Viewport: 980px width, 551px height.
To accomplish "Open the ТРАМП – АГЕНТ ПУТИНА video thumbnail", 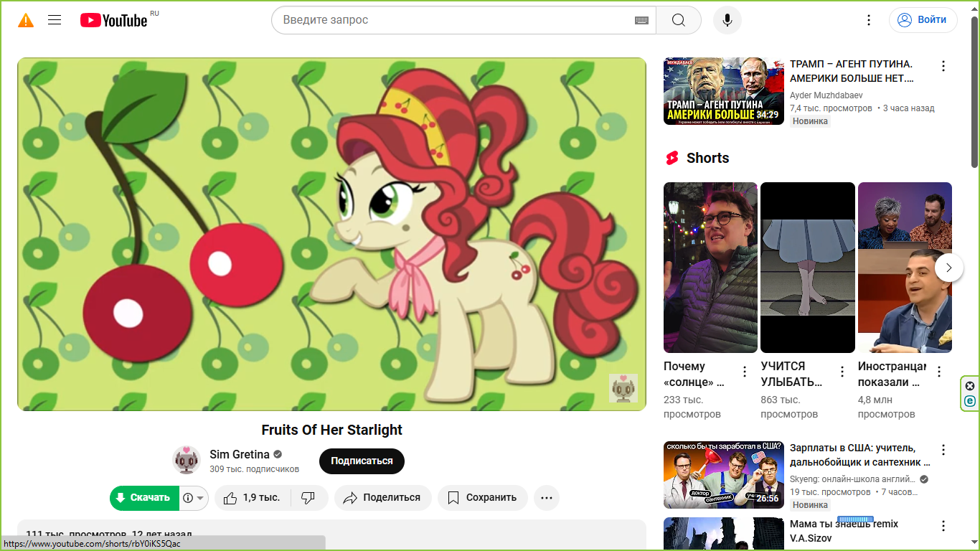I will (x=724, y=91).
